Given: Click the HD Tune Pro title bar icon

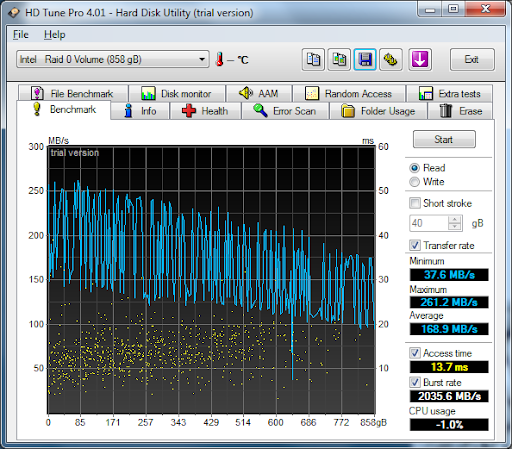Looking at the screenshot, I should (14, 13).
